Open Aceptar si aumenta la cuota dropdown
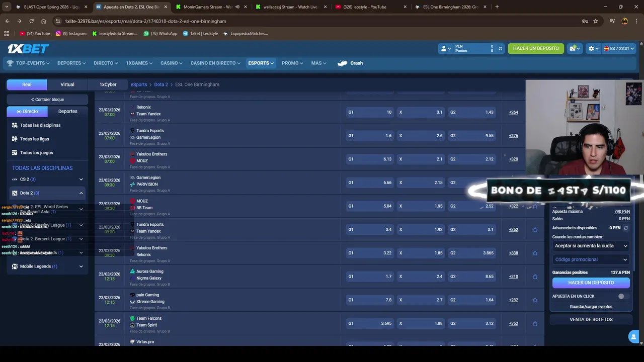Image resolution: width=644 pixels, height=362 pixels. coord(591,246)
